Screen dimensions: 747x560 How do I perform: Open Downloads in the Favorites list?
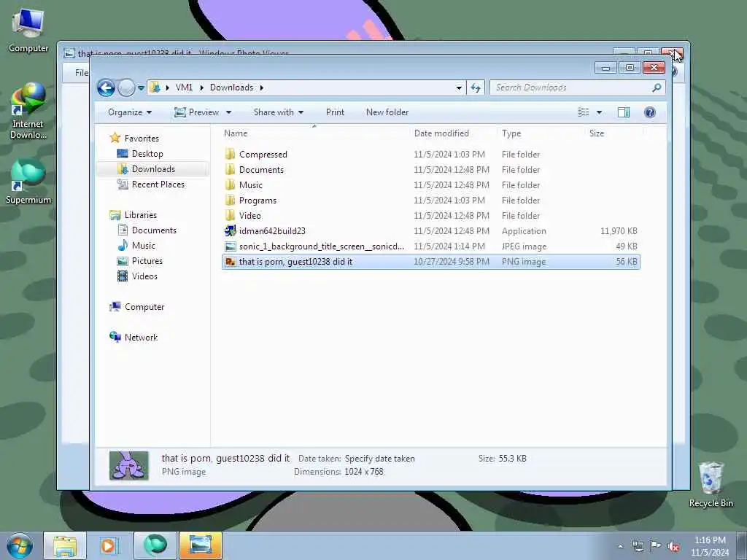153,169
